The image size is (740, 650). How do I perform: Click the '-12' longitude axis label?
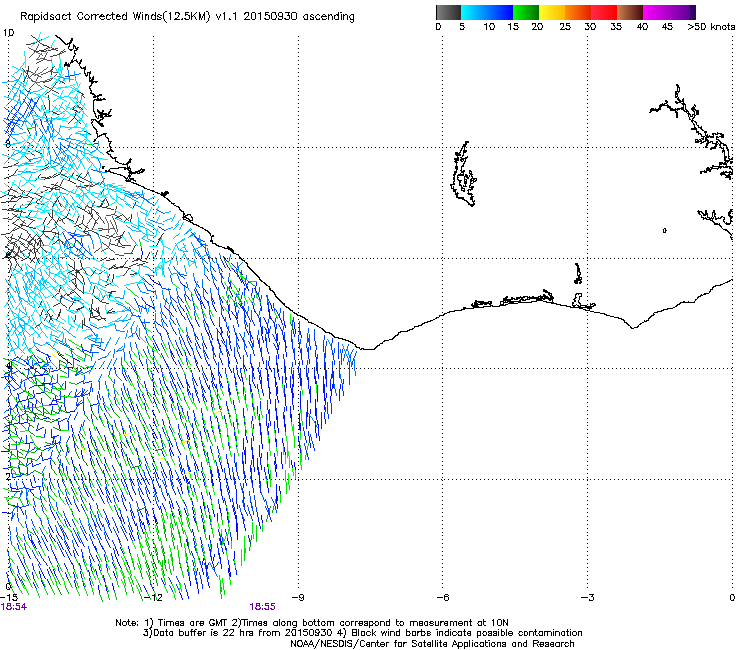[x=153, y=597]
